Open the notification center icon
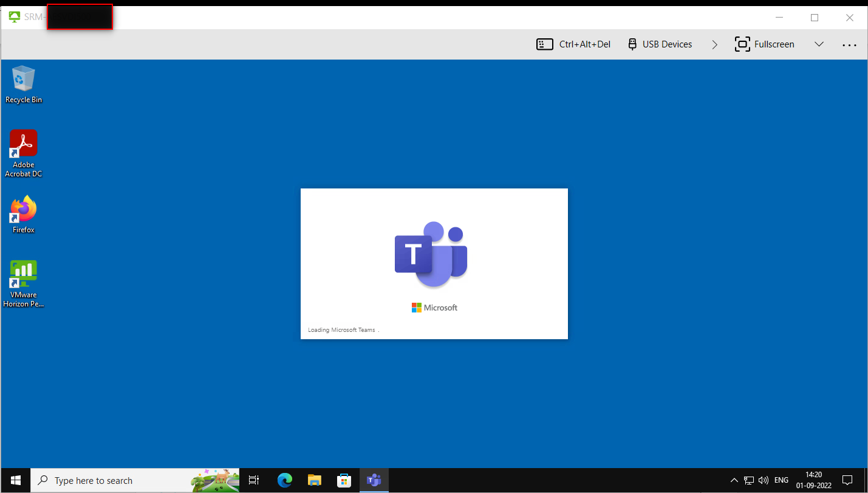868x493 pixels. [847, 480]
